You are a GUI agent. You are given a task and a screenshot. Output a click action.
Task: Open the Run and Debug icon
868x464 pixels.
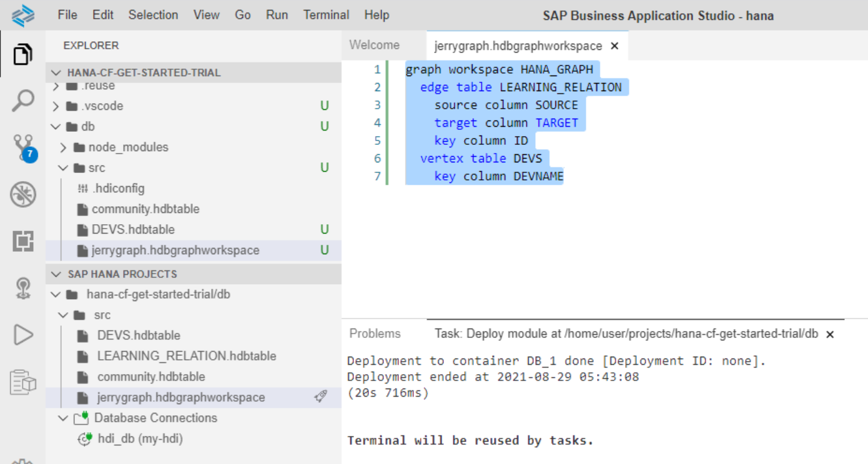pos(22,195)
